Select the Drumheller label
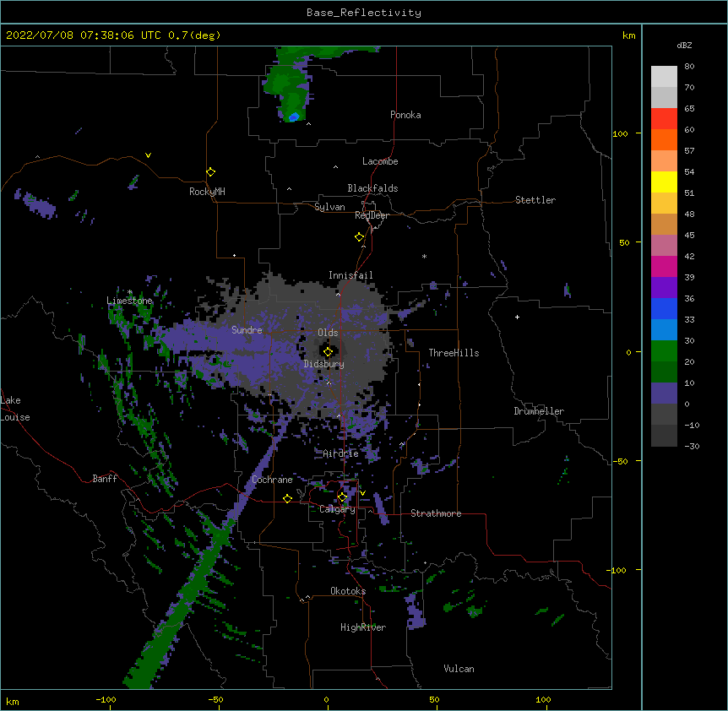Screen dimensions: 728x711 pos(539,411)
